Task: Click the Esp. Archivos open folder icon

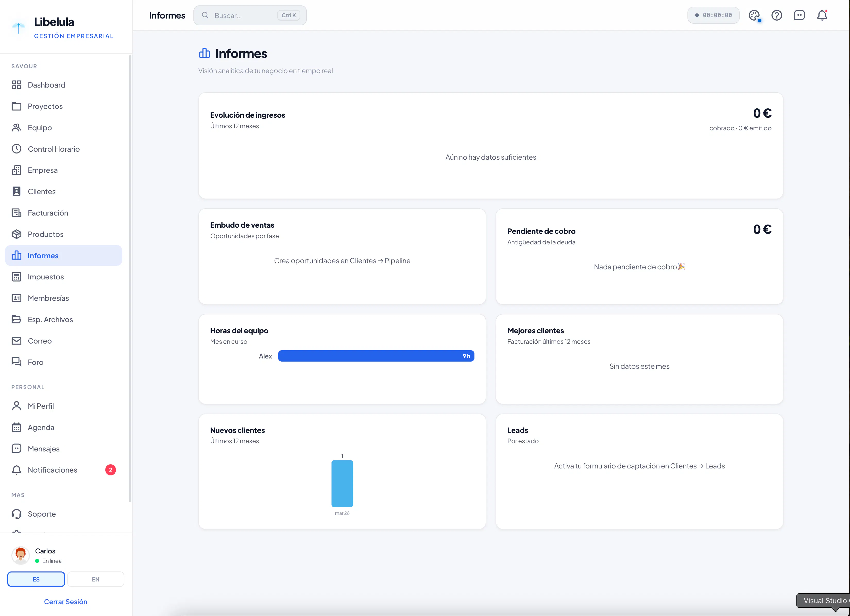Action: [x=16, y=320]
